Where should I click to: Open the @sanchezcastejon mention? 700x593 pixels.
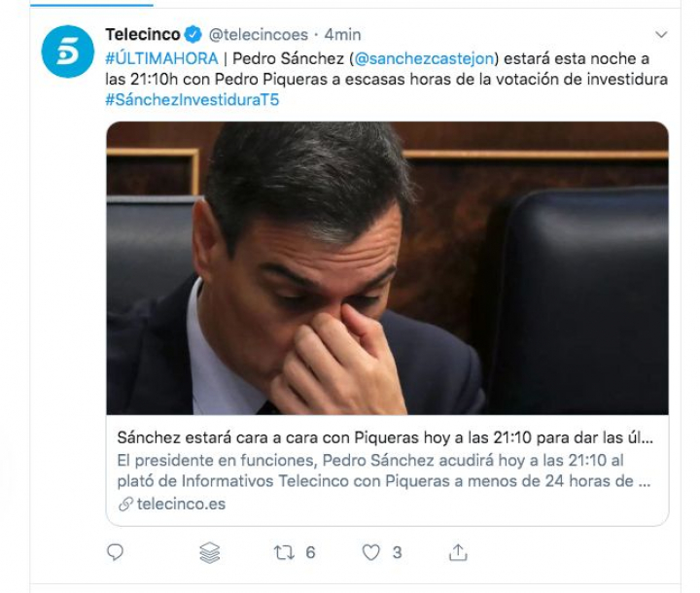pyautogui.click(x=424, y=58)
